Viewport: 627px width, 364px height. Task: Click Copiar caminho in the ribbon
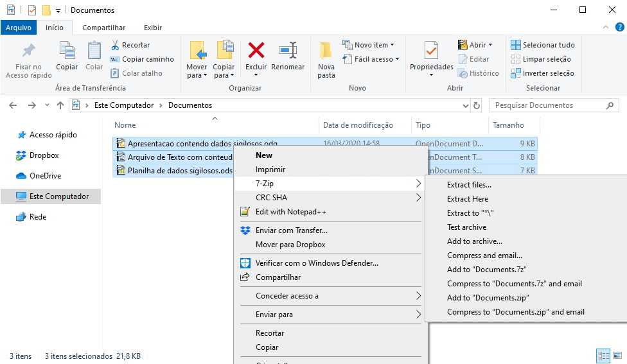[x=143, y=59]
